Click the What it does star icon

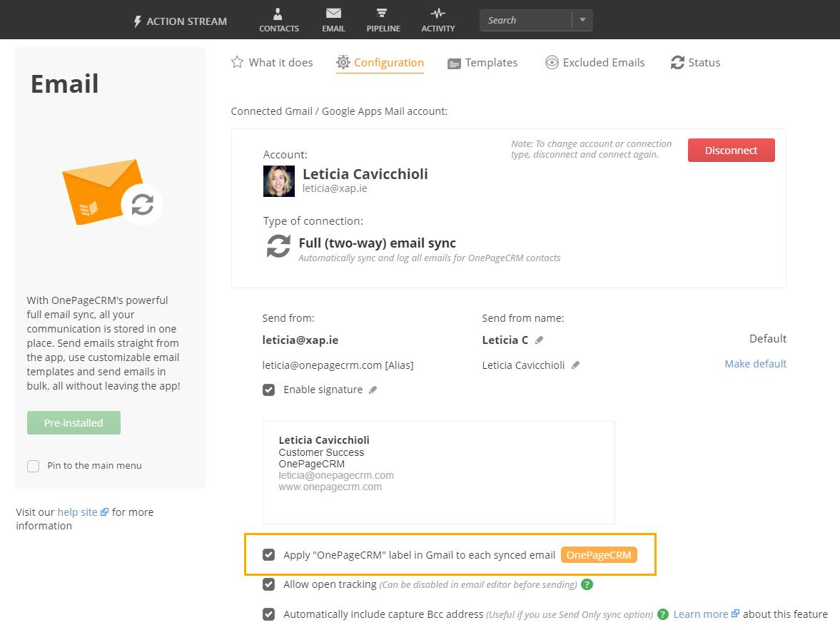[237, 62]
